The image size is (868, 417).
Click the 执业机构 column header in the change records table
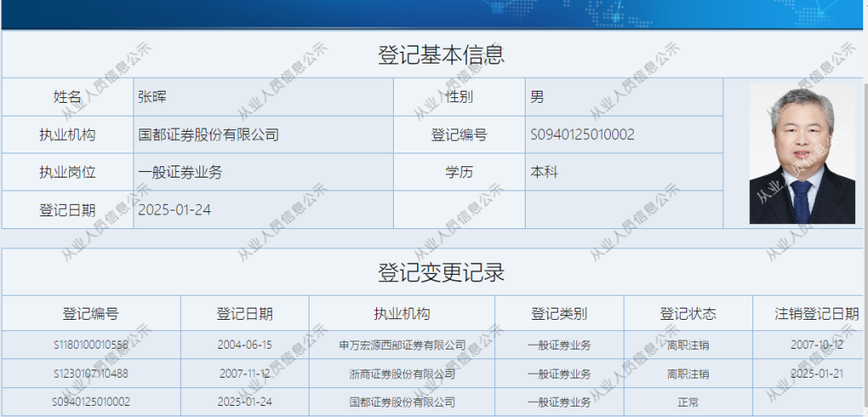click(x=402, y=313)
